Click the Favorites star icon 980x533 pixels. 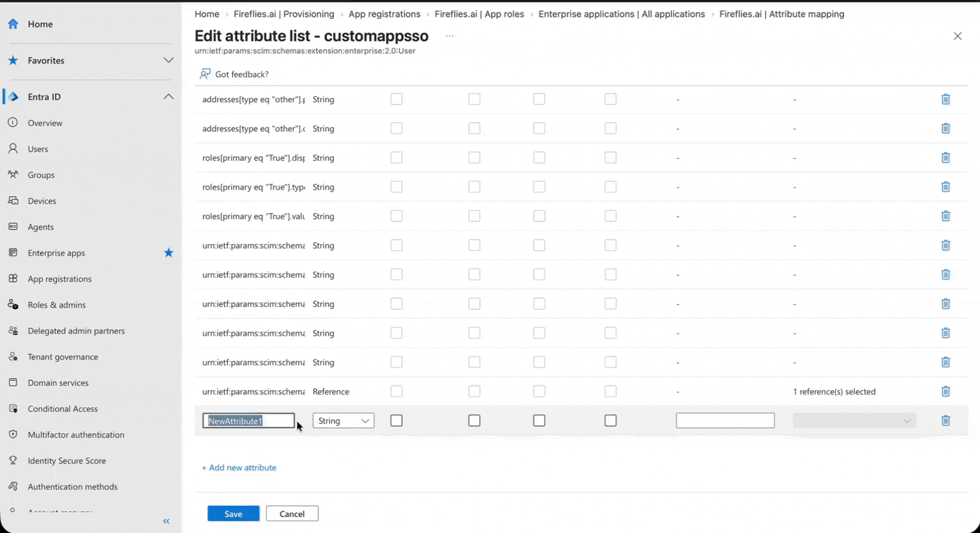point(13,60)
